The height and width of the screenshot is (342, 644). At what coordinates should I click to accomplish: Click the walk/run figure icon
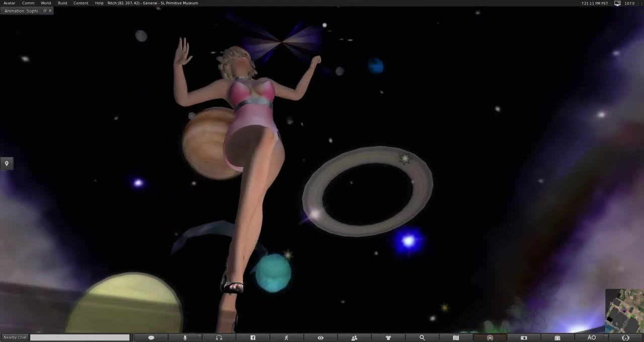pos(286,337)
